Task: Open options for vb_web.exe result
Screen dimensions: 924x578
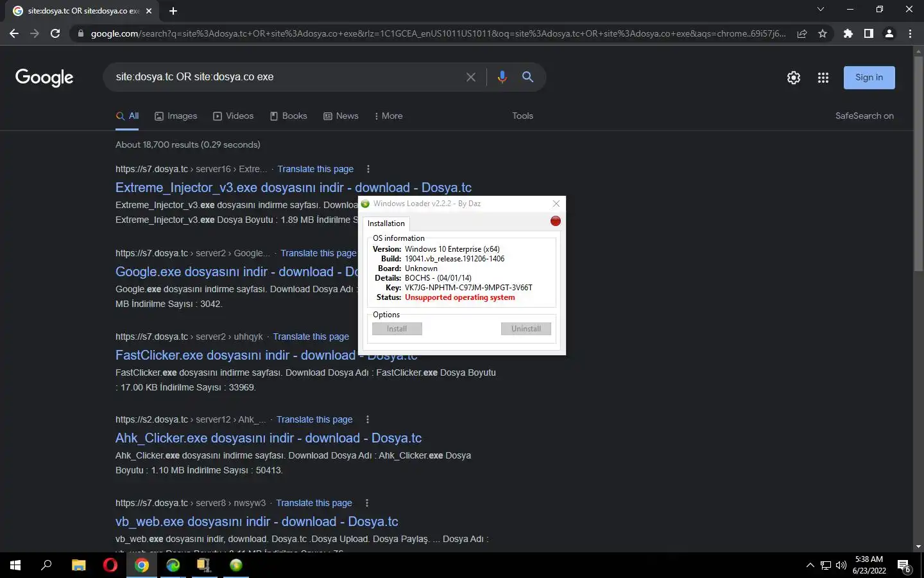Action: click(367, 503)
